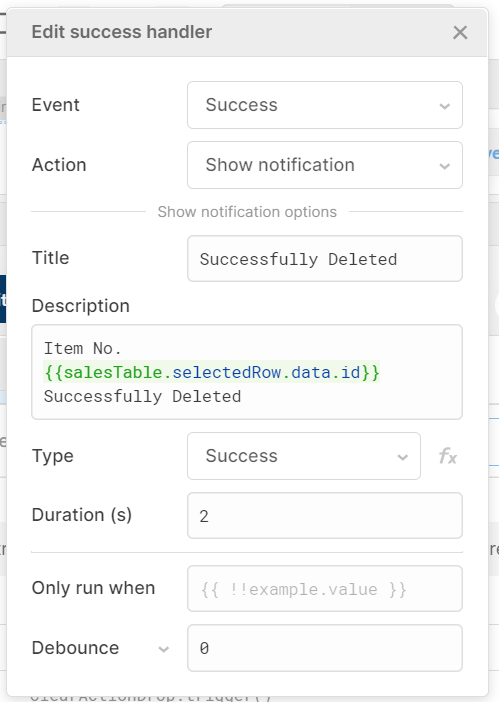Expand the Debounce label chevron
This screenshot has width=499, height=702.
163,649
